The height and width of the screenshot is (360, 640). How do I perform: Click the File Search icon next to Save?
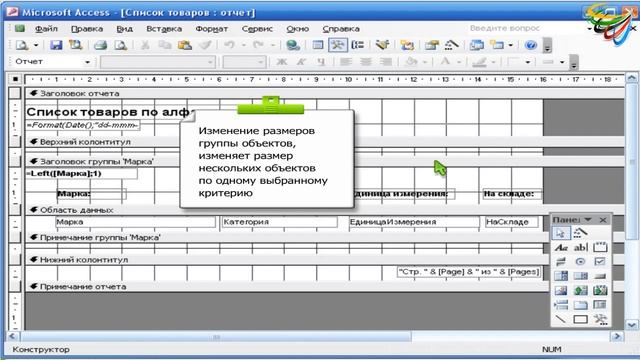[x=76, y=45]
